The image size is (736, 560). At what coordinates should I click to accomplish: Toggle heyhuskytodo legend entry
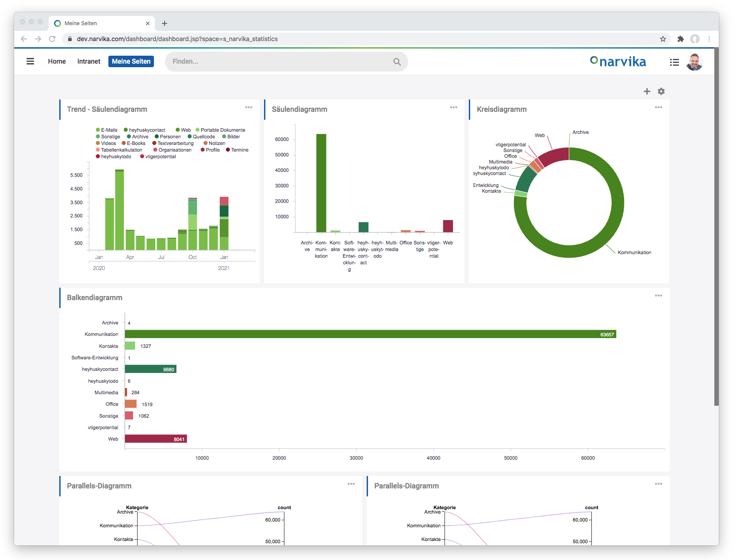tap(114, 156)
